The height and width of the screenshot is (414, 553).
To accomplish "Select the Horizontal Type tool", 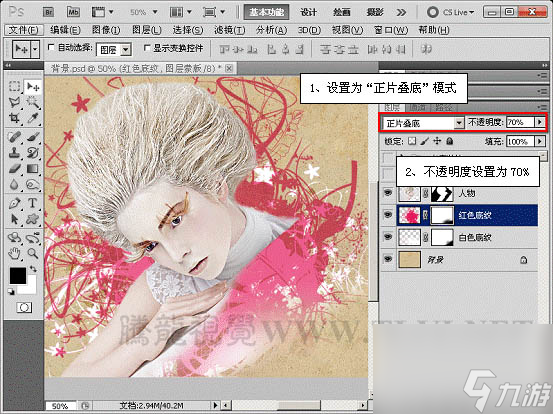I will pyautogui.click(x=33, y=203).
